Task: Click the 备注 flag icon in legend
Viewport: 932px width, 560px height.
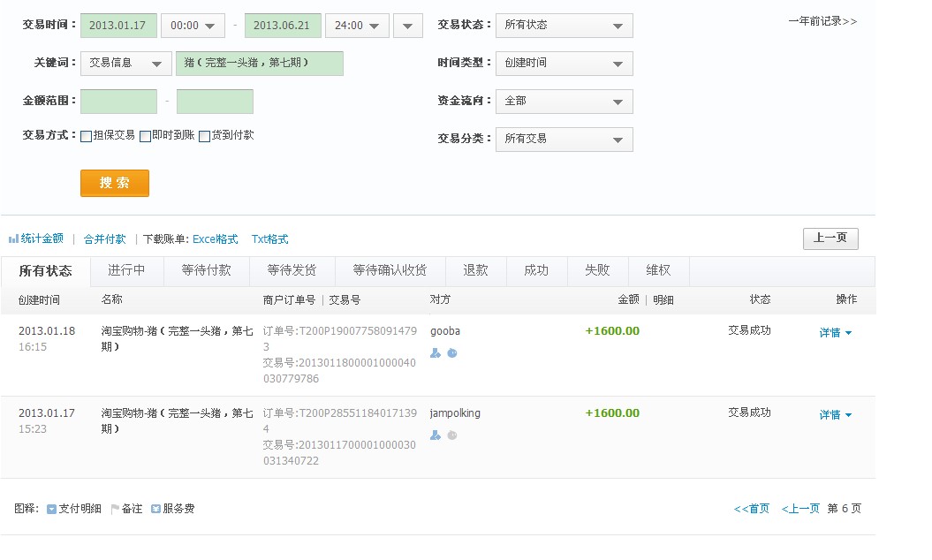Action: click(x=115, y=509)
